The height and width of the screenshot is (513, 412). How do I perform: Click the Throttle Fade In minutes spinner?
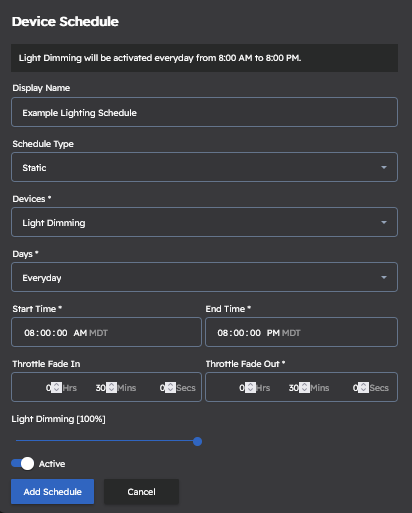tap(111, 387)
